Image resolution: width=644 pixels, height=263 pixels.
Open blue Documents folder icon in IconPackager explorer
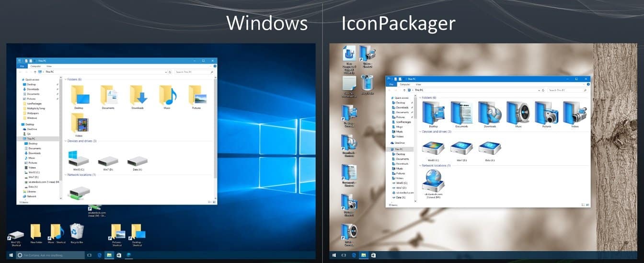461,114
